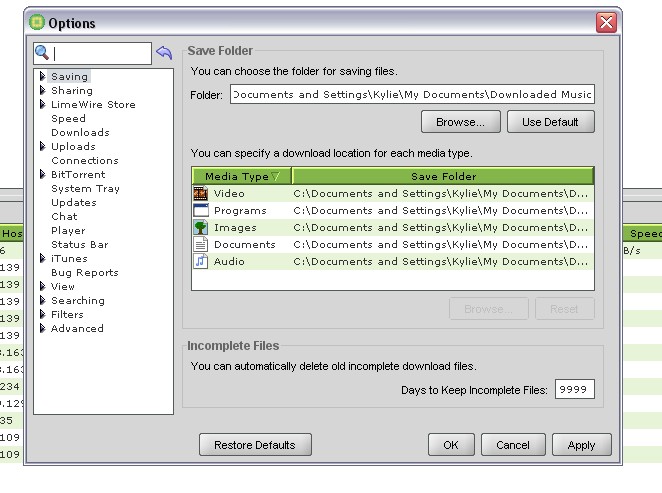Expand the Uploads tree node arrow

(x=43, y=146)
